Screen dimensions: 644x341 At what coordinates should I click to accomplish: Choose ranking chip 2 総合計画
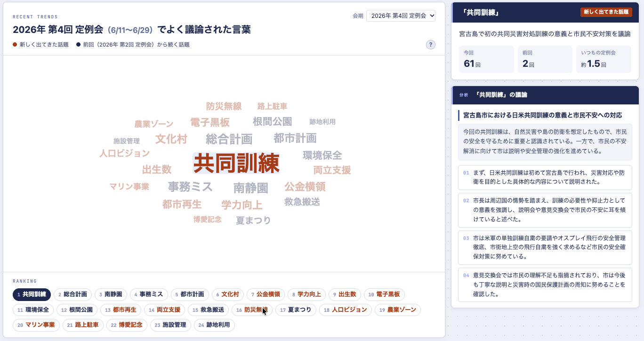tap(72, 294)
